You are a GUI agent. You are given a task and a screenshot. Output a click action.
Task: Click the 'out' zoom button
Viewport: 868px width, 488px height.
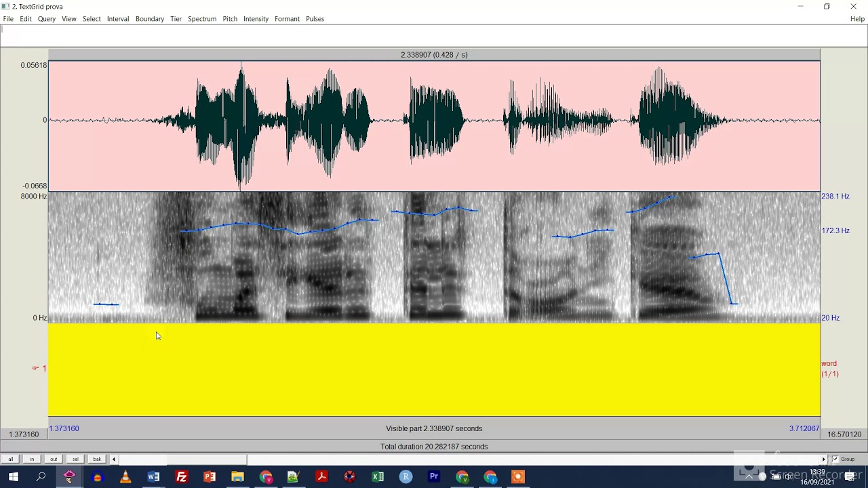54,459
